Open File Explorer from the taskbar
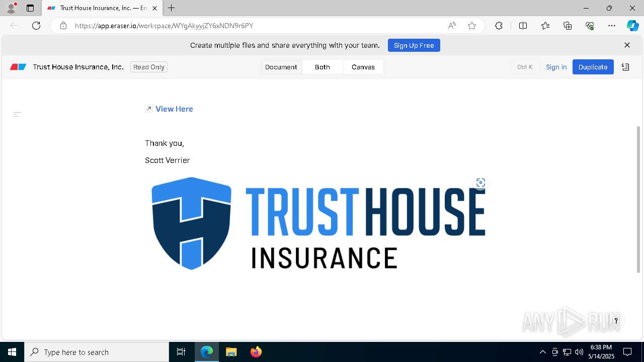 (x=231, y=352)
